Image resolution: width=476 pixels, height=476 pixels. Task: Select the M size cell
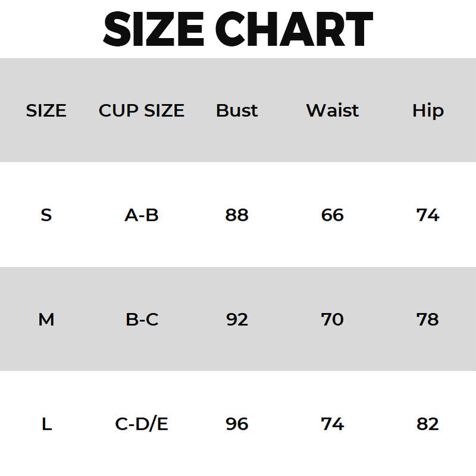tap(46, 320)
